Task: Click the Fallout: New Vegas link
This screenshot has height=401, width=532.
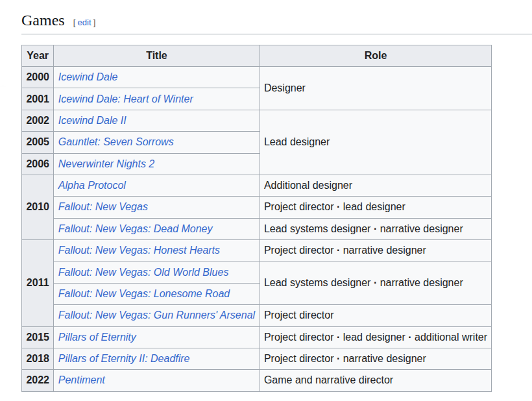Action: (x=103, y=207)
